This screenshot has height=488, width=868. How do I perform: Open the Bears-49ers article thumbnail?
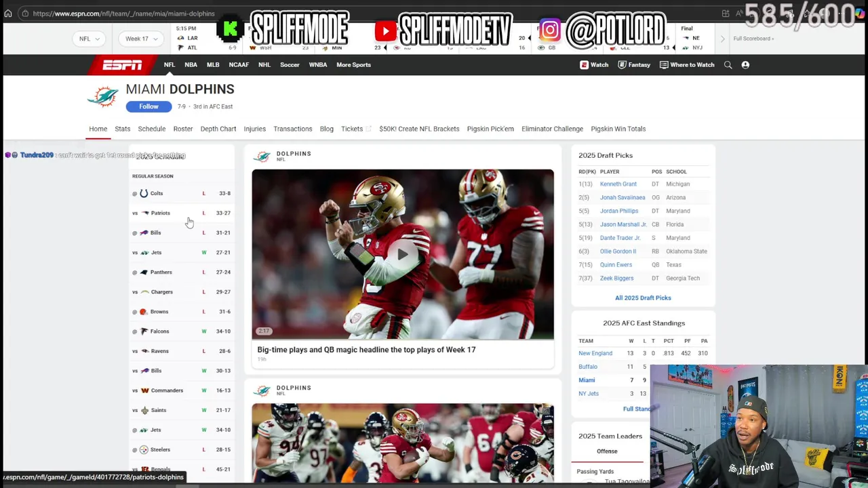click(403, 443)
